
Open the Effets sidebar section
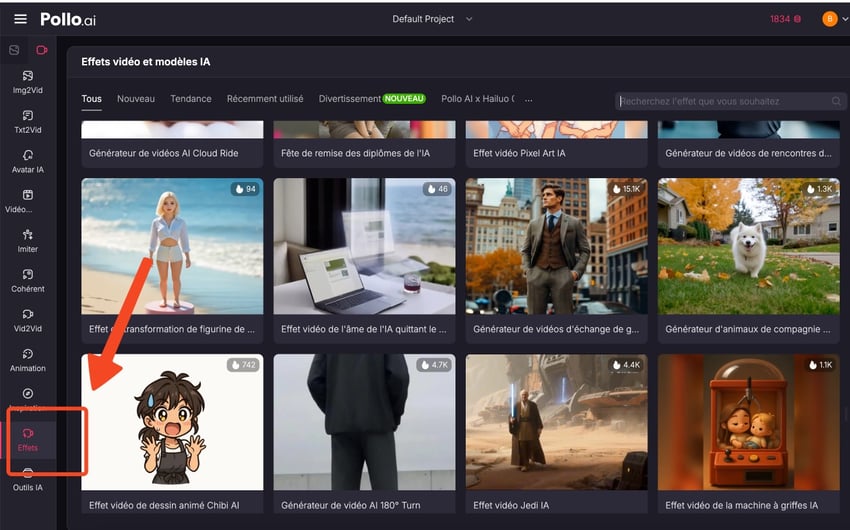coord(28,439)
